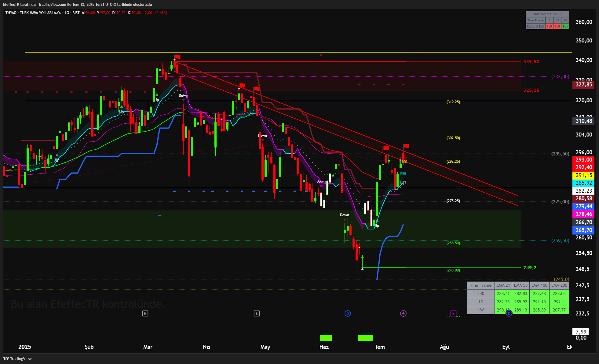Click the 1W timeframe row label

pos(481,310)
